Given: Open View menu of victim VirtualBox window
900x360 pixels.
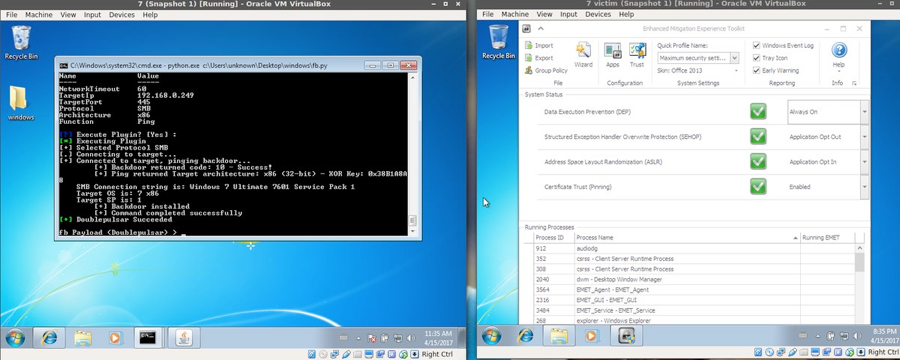Looking at the screenshot, I should pos(544,14).
